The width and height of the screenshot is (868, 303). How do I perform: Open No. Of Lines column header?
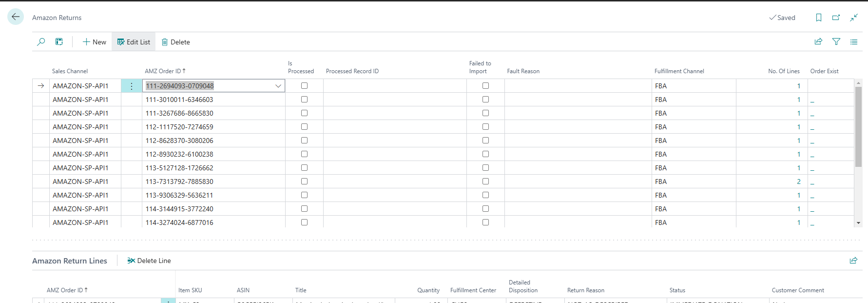(x=784, y=71)
